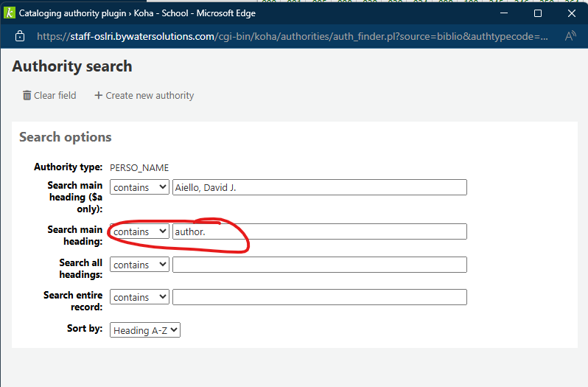Open the Search all headings operator dropdown
This screenshot has width=588, height=387.
tap(139, 265)
